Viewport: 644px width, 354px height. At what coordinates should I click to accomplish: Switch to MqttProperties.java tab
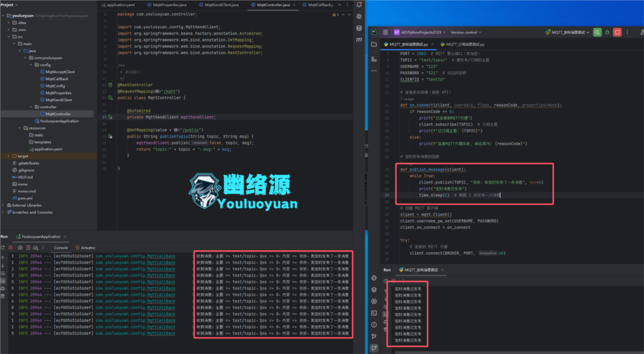point(167,4)
